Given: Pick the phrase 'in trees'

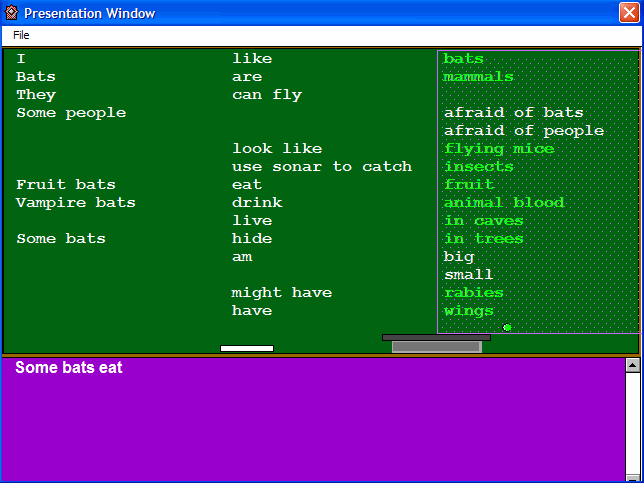Looking at the screenshot, I should click(x=484, y=239).
